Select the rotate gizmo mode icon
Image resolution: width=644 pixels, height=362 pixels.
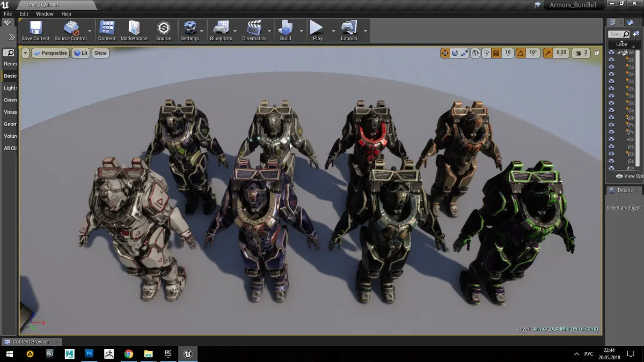455,53
